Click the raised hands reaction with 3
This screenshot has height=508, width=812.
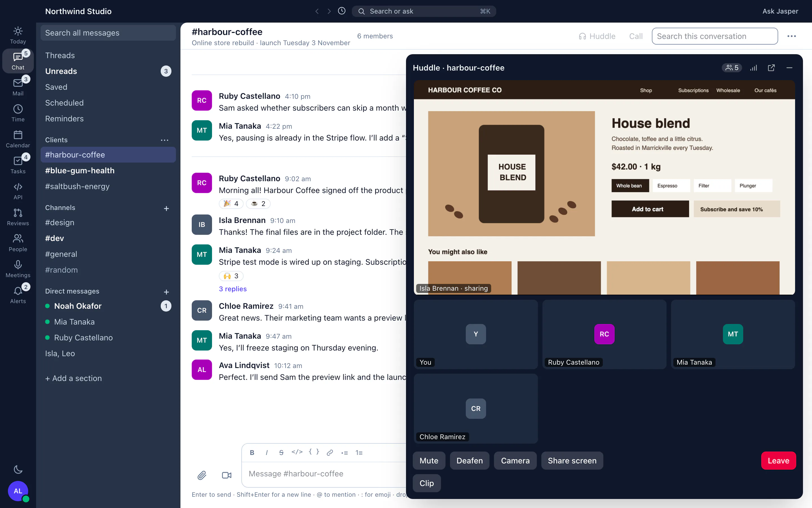[231, 276]
